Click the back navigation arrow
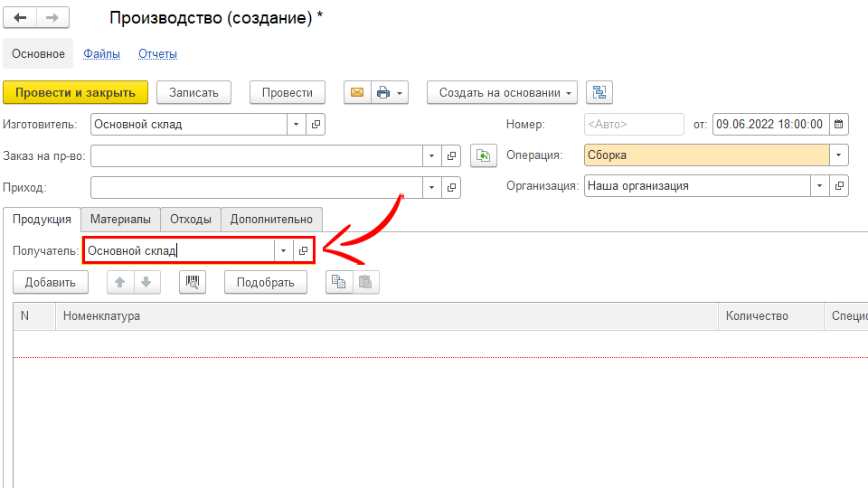The width and height of the screenshot is (868, 488). [x=21, y=18]
